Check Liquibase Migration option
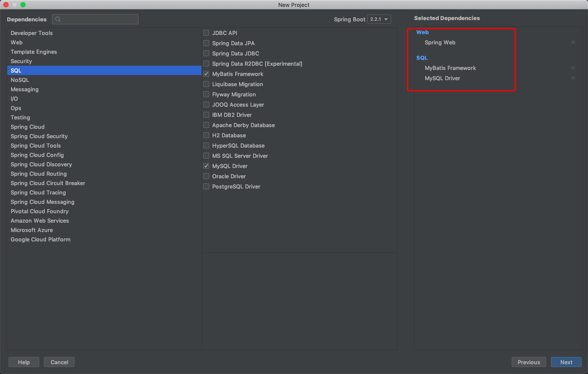This screenshot has height=374, width=588. 206,84
